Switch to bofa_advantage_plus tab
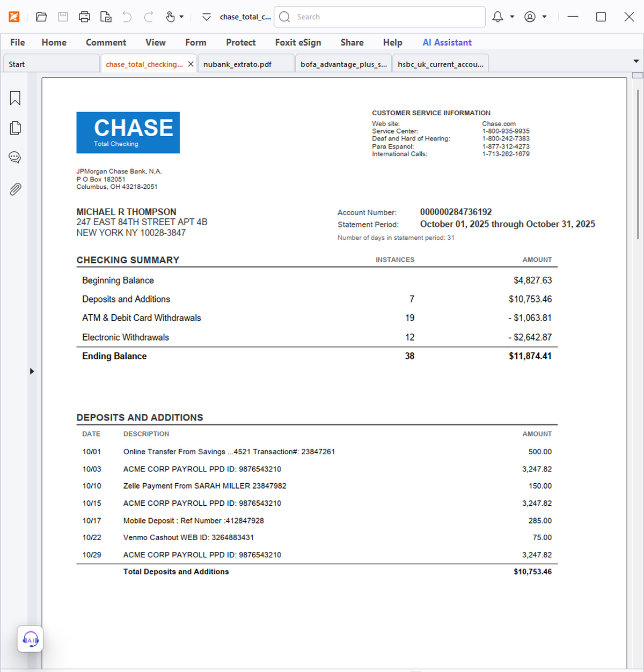This screenshot has width=644, height=672. [x=343, y=64]
